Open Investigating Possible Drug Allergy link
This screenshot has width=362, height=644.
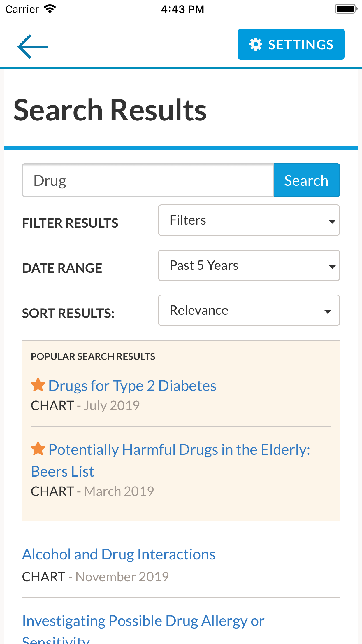(x=143, y=621)
